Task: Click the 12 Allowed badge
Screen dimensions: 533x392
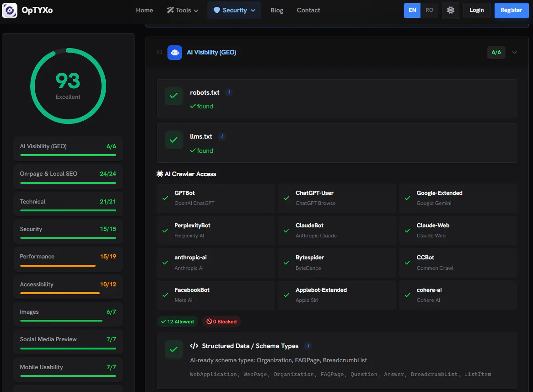Action: (178, 322)
